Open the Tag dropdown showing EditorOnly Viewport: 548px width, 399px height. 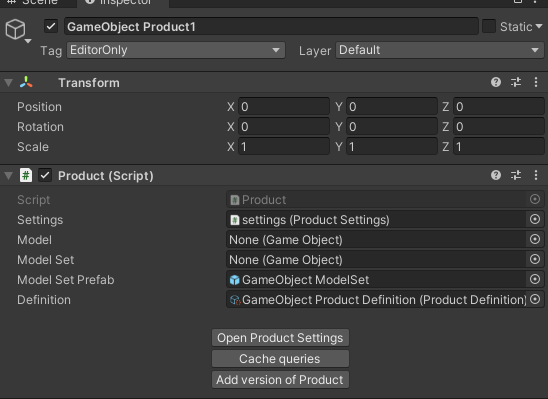click(176, 50)
